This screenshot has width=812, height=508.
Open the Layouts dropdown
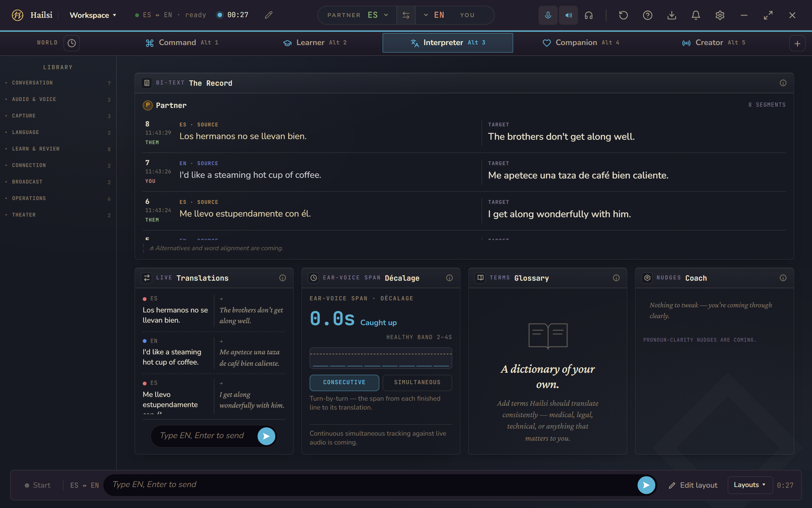(x=750, y=485)
